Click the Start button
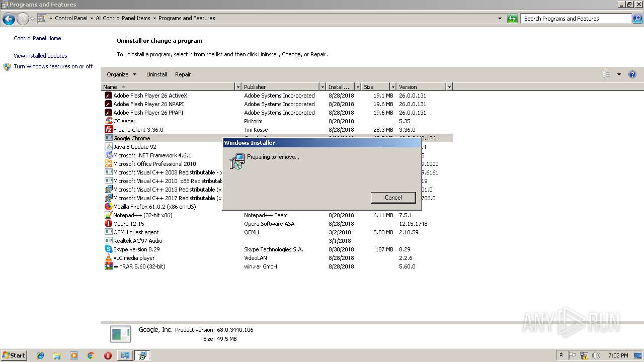The height and width of the screenshot is (362, 644). click(x=14, y=355)
